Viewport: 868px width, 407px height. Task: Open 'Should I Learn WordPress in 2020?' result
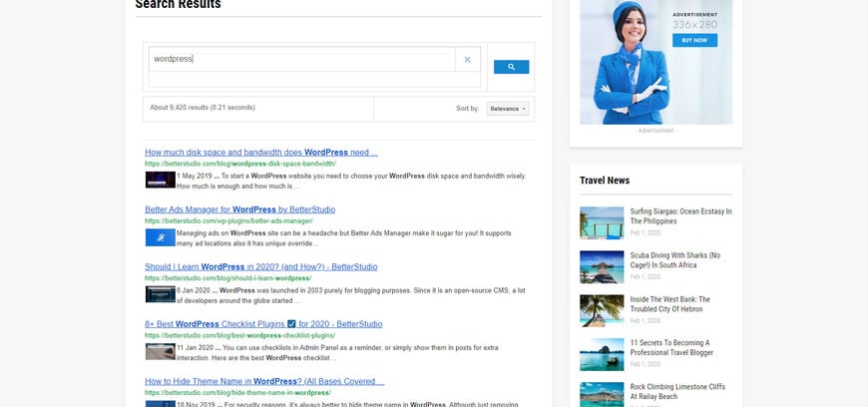point(260,267)
